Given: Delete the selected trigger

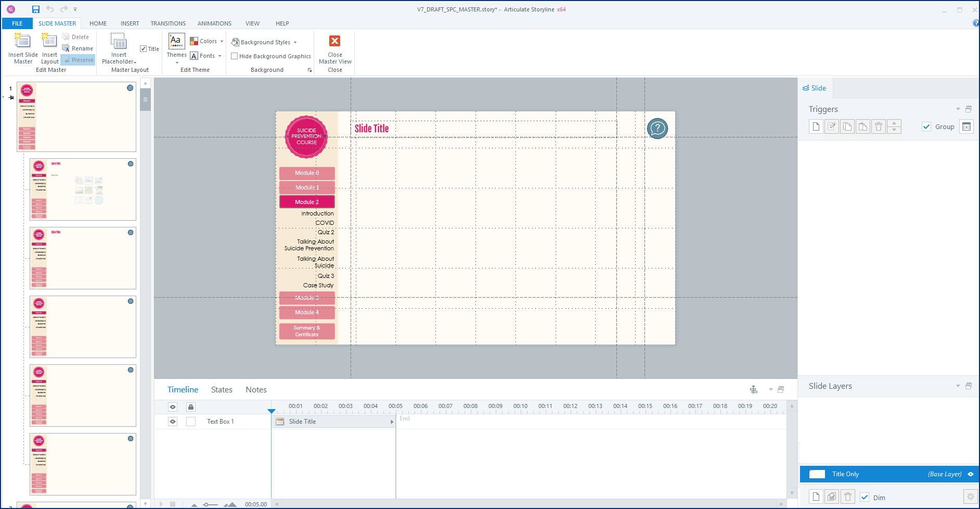Looking at the screenshot, I should [879, 126].
